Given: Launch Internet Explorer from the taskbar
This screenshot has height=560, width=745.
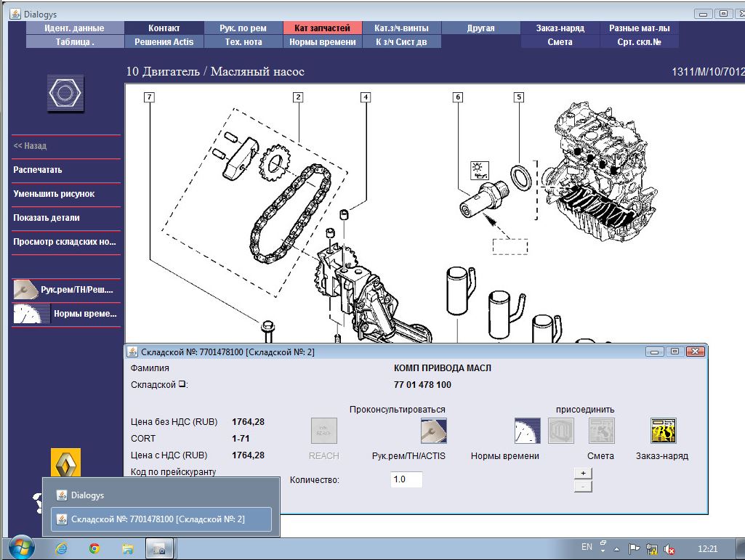Looking at the screenshot, I should pos(61,549).
